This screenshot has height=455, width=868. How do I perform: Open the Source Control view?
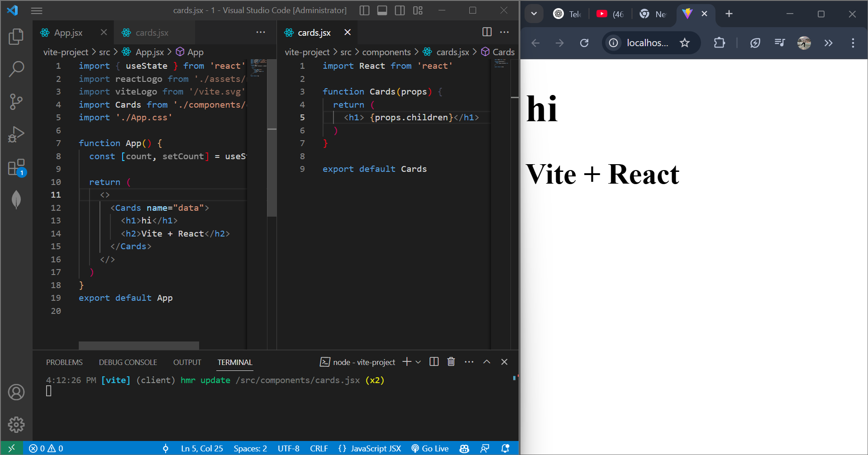[16, 102]
